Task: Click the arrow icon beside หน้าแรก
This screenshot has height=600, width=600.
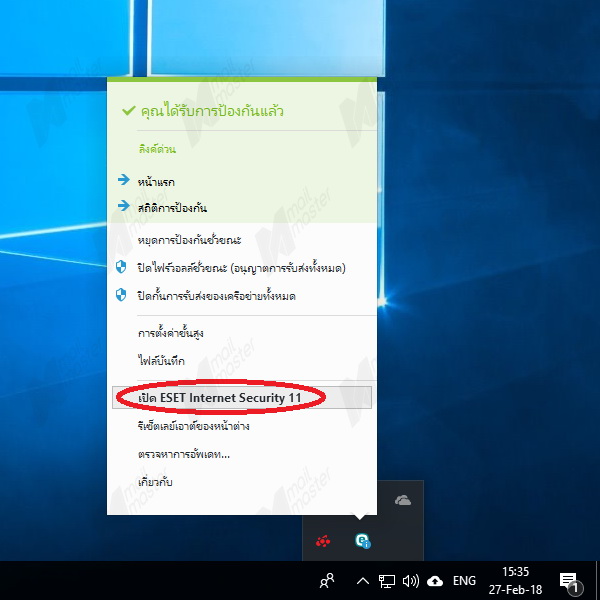Action: 124,179
